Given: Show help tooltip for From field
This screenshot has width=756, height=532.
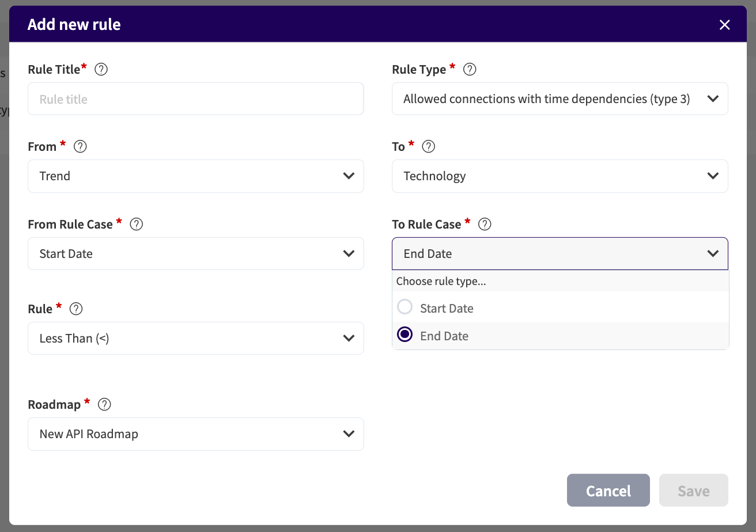Looking at the screenshot, I should click(80, 147).
